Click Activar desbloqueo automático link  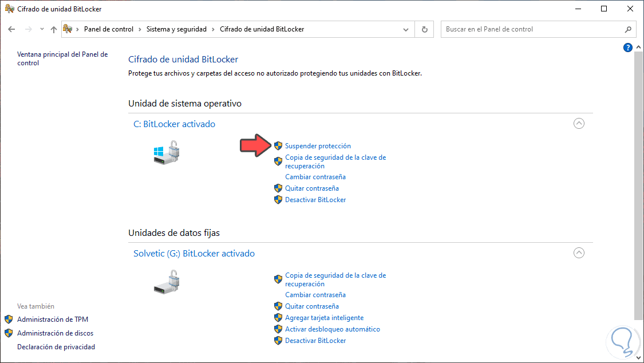point(333,329)
